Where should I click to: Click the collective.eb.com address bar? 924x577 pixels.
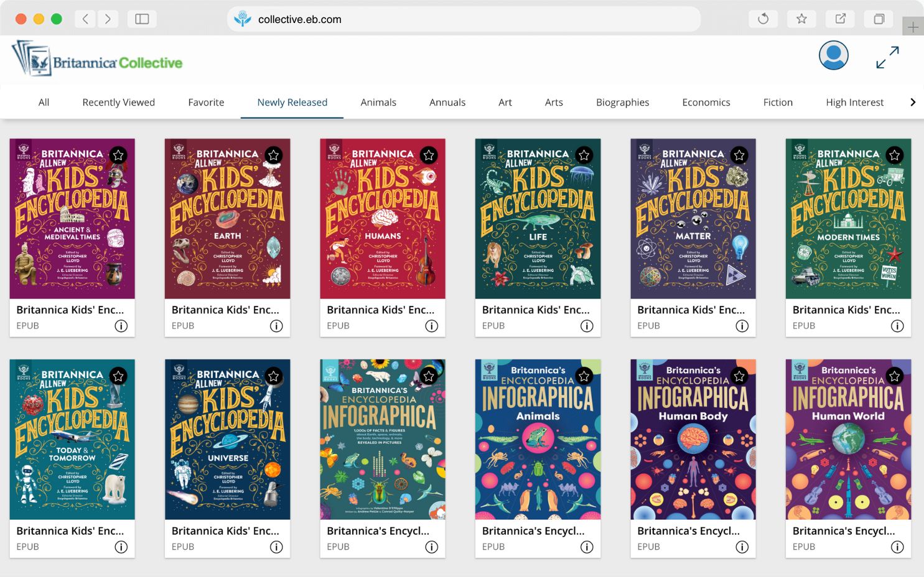point(464,19)
